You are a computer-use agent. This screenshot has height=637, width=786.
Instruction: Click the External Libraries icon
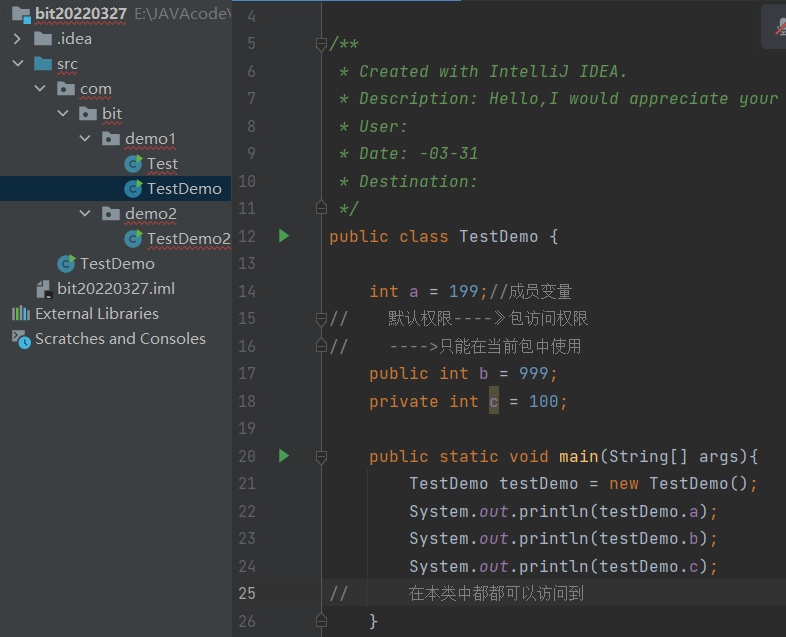(x=21, y=314)
